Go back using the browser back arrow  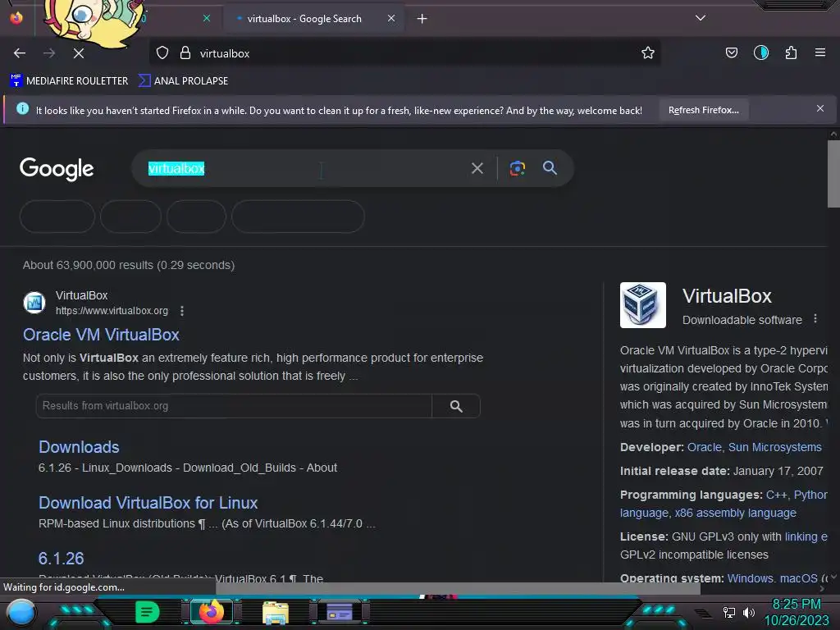20,53
